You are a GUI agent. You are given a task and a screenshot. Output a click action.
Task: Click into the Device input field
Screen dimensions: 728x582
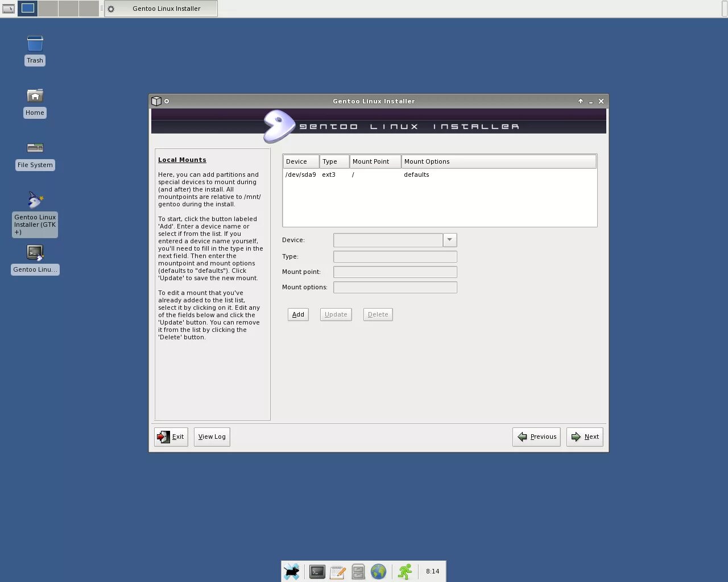(x=388, y=240)
